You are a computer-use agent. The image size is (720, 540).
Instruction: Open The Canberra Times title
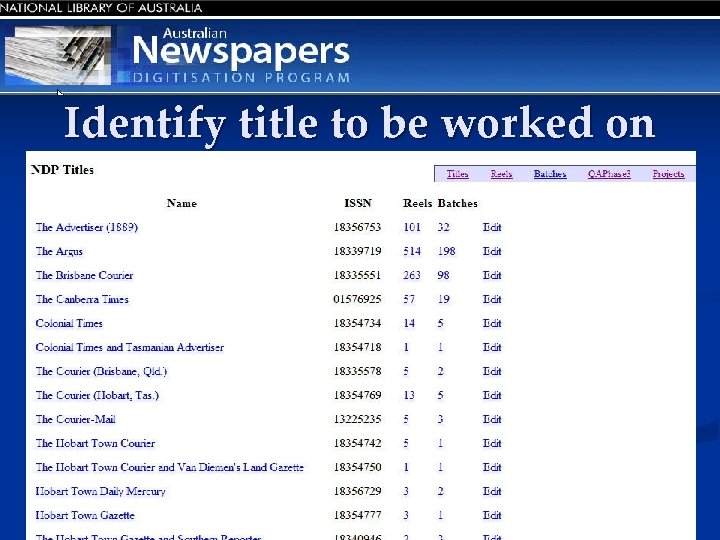click(x=82, y=299)
